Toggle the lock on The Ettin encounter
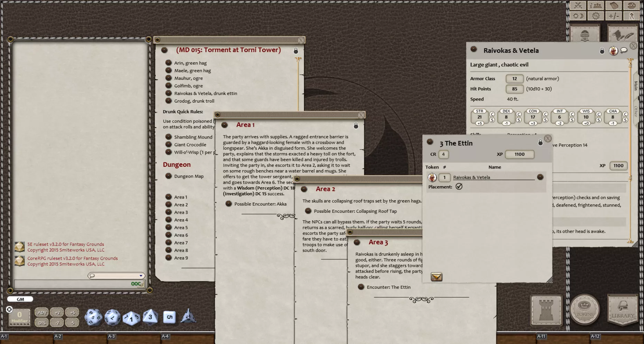 (540, 142)
